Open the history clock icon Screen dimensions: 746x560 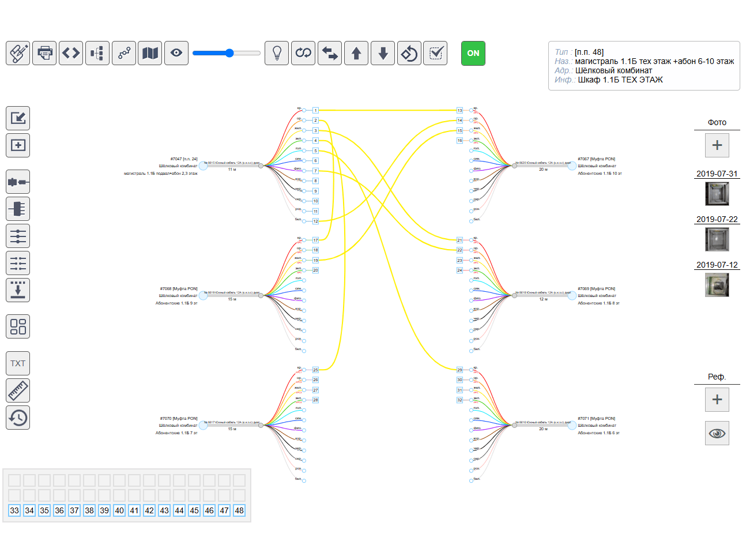[18, 418]
